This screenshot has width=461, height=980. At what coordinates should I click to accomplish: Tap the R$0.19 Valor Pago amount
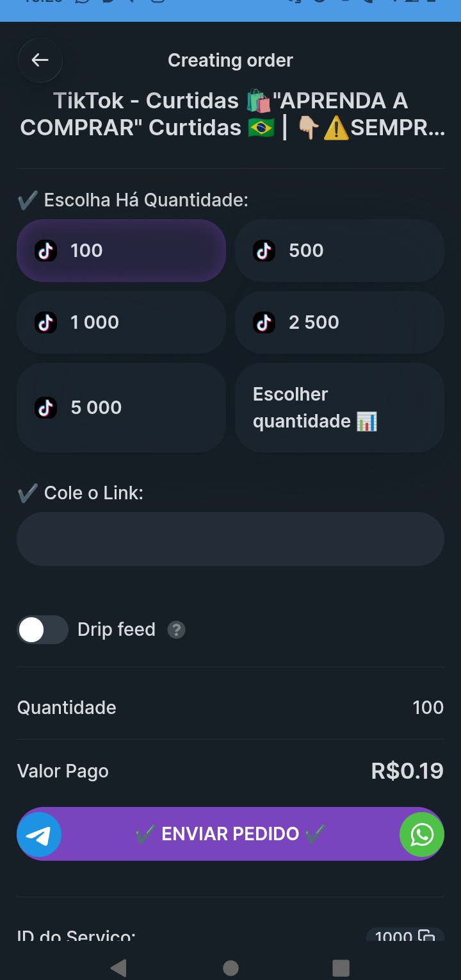tap(407, 771)
